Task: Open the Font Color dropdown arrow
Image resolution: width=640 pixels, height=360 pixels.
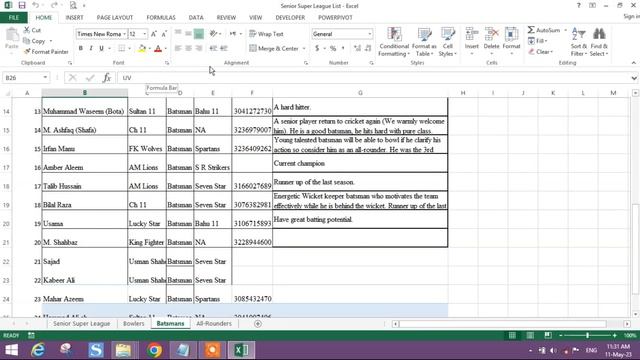Action: [x=166, y=49]
